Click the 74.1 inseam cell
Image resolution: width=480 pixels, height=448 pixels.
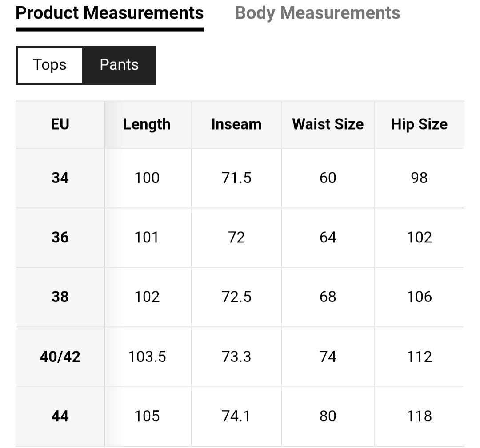pos(236,416)
